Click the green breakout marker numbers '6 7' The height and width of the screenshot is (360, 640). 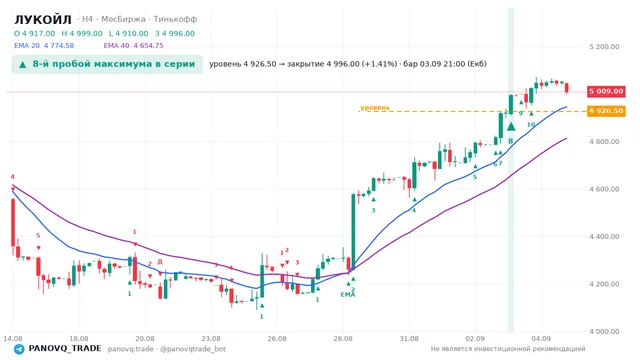click(x=498, y=164)
